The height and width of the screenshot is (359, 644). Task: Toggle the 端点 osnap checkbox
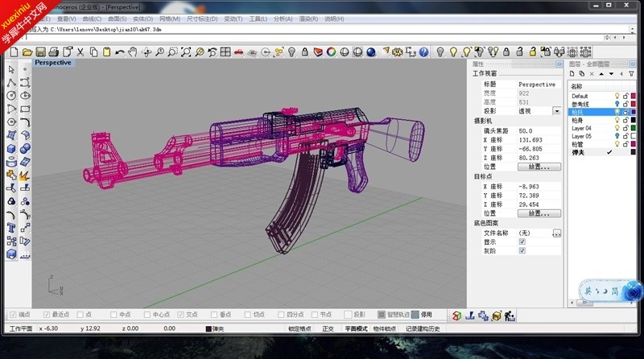(x=13, y=315)
